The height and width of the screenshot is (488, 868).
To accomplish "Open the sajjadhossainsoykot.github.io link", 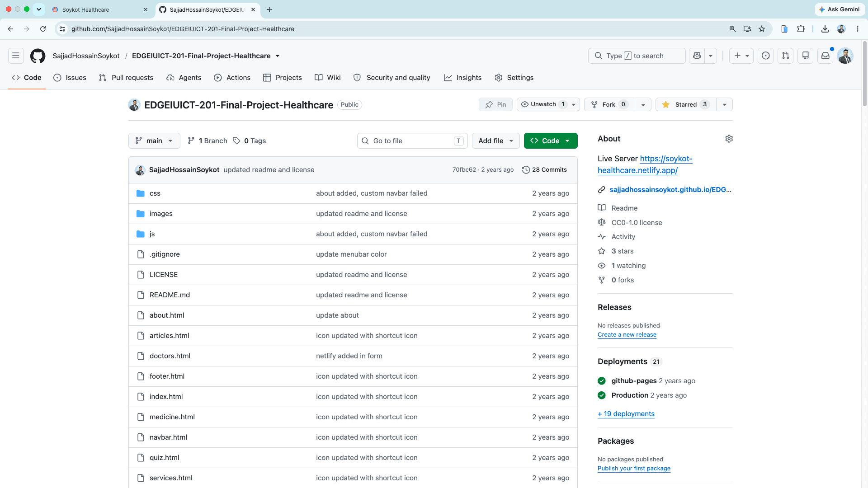I will click(670, 190).
